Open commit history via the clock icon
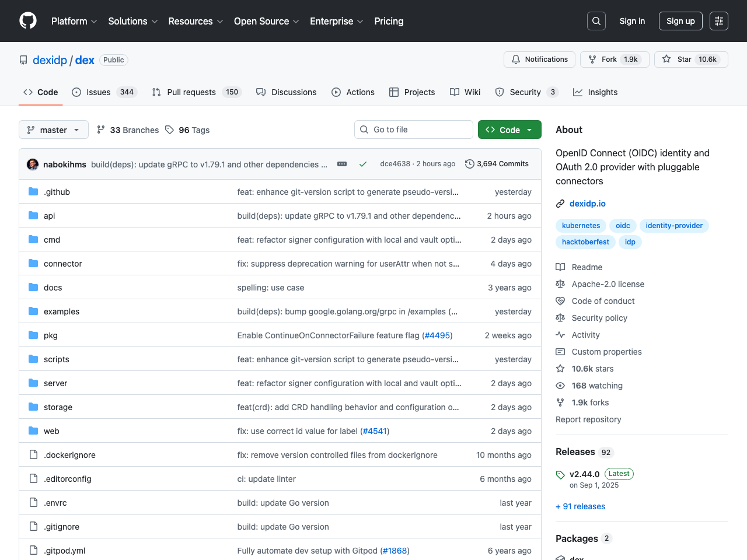747x560 pixels. coord(470,164)
